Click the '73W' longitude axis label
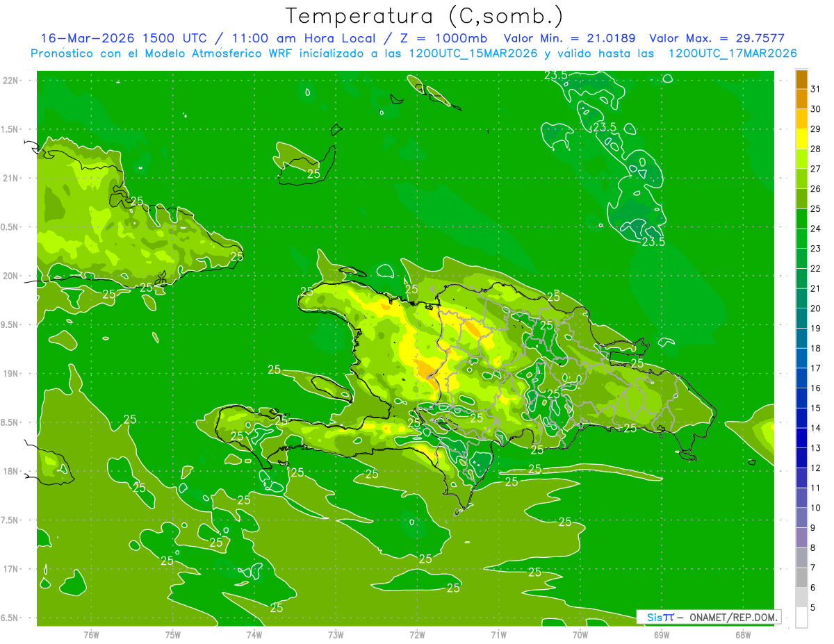This screenshot has width=834, height=644. click(336, 635)
